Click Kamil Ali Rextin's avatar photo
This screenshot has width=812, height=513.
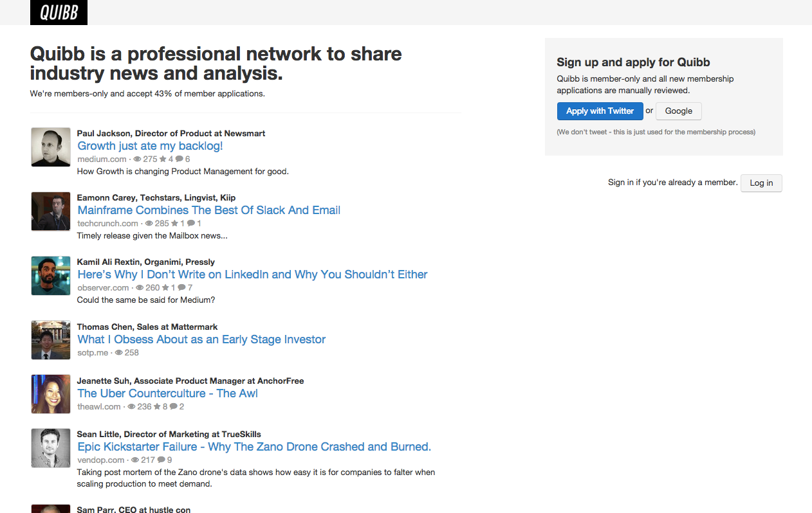51,276
